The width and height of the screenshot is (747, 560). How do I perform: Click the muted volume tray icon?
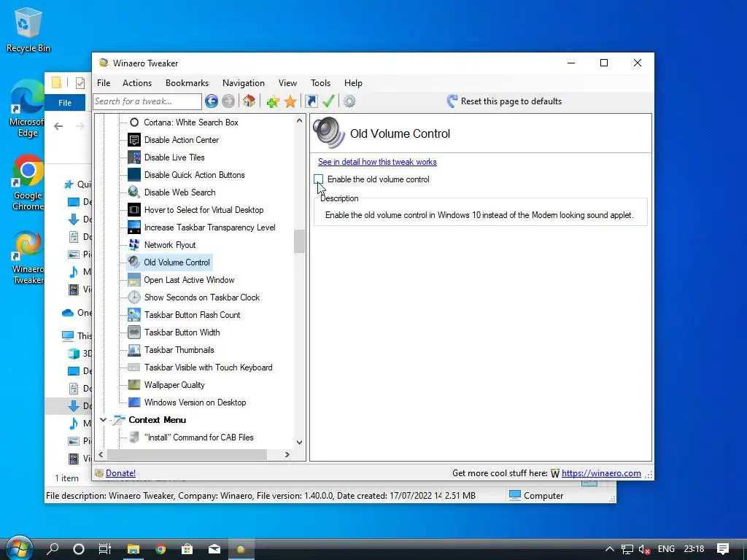click(644, 549)
